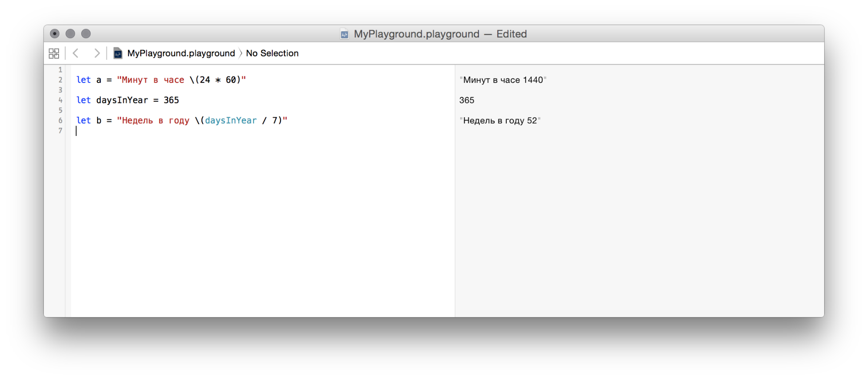The image size is (868, 380).
Task: Open the MyPlayground.playground jump bar segment
Action: 181,53
